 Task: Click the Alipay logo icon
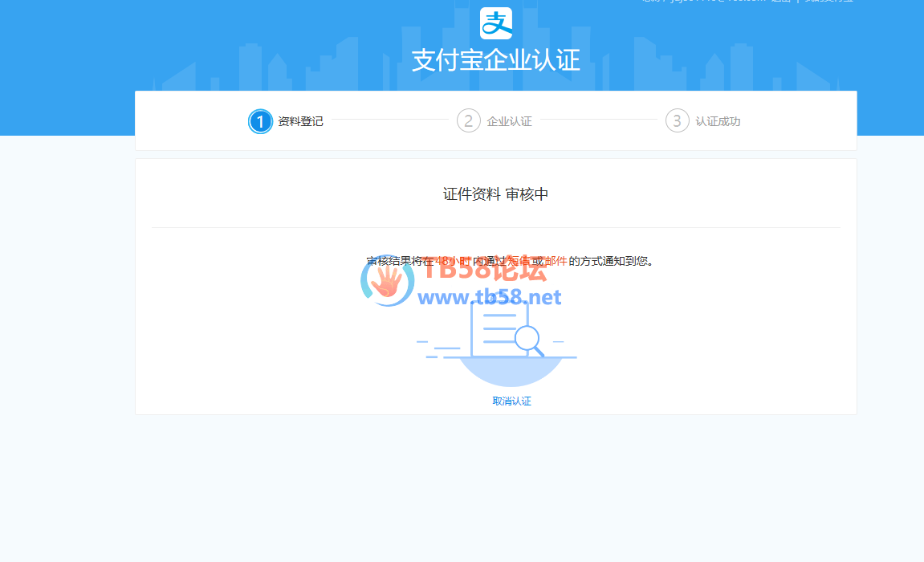495,23
